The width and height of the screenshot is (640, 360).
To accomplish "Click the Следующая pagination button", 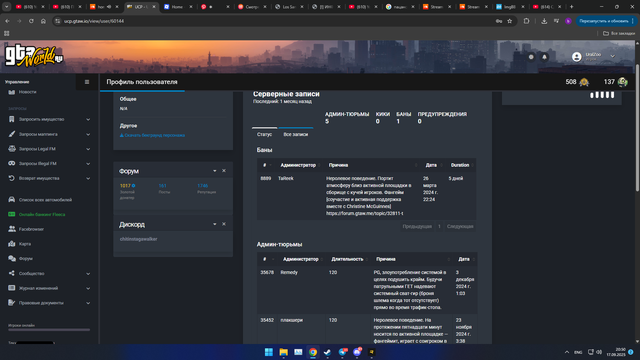I will (x=460, y=227).
